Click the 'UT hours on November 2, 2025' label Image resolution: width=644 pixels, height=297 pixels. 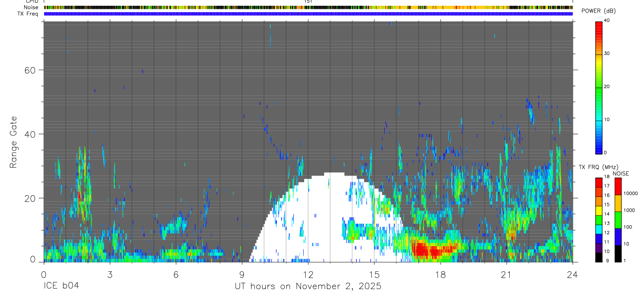click(x=308, y=287)
